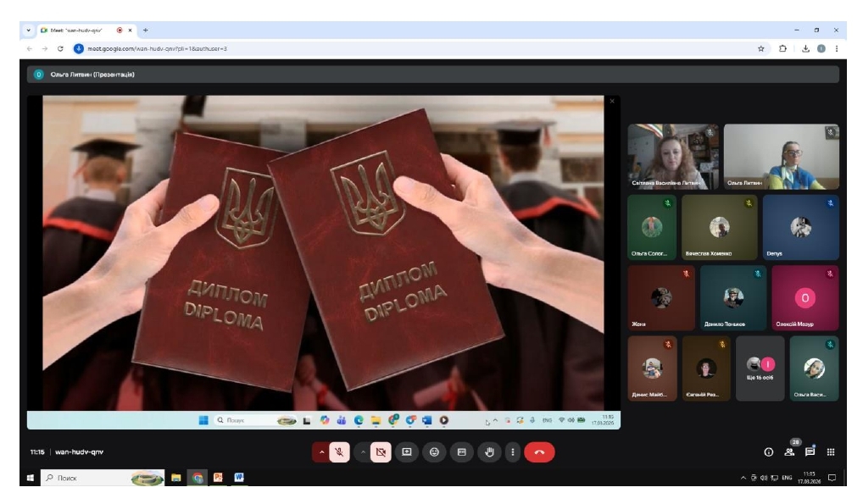The width and height of the screenshot is (863, 504).
Task: Open a new Chrome tab
Action: tap(145, 30)
